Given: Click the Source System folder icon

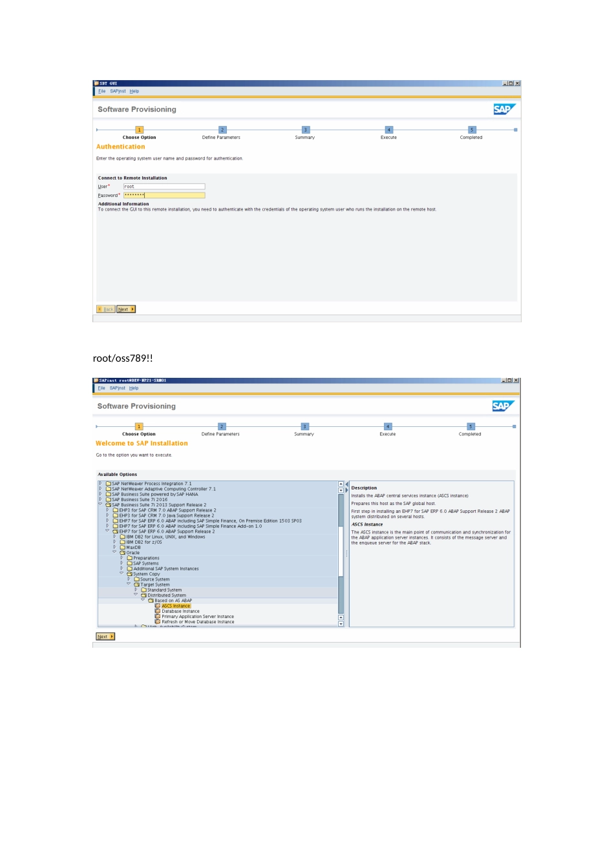Looking at the screenshot, I should click(x=137, y=579).
